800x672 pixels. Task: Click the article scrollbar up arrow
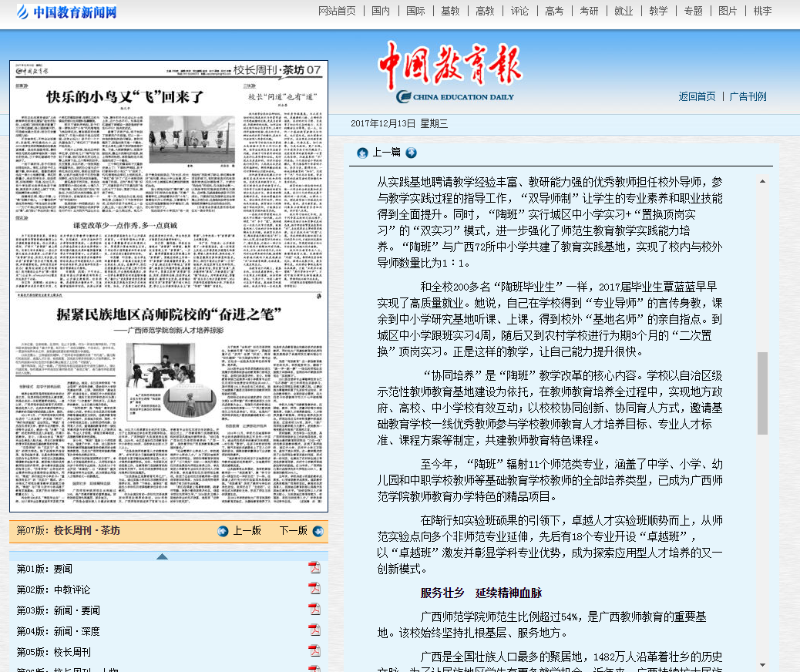[x=762, y=181]
